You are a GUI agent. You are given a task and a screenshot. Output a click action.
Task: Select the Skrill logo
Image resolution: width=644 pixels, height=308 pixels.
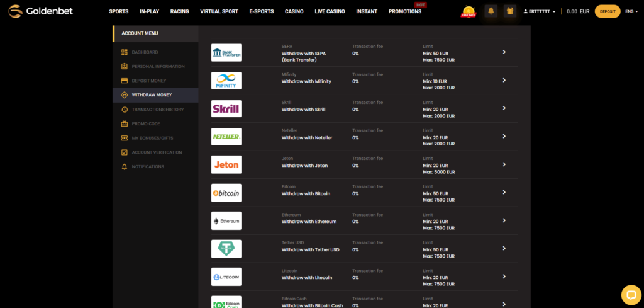pyautogui.click(x=226, y=108)
